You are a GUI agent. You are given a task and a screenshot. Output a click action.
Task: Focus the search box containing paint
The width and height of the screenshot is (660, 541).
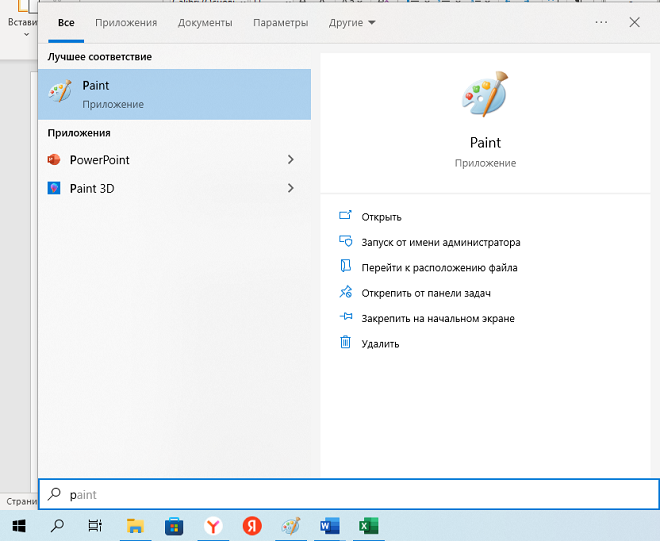coord(349,494)
